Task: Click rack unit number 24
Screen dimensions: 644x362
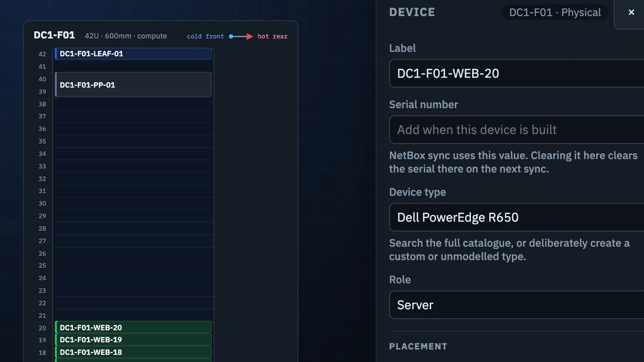Action: tap(42, 278)
